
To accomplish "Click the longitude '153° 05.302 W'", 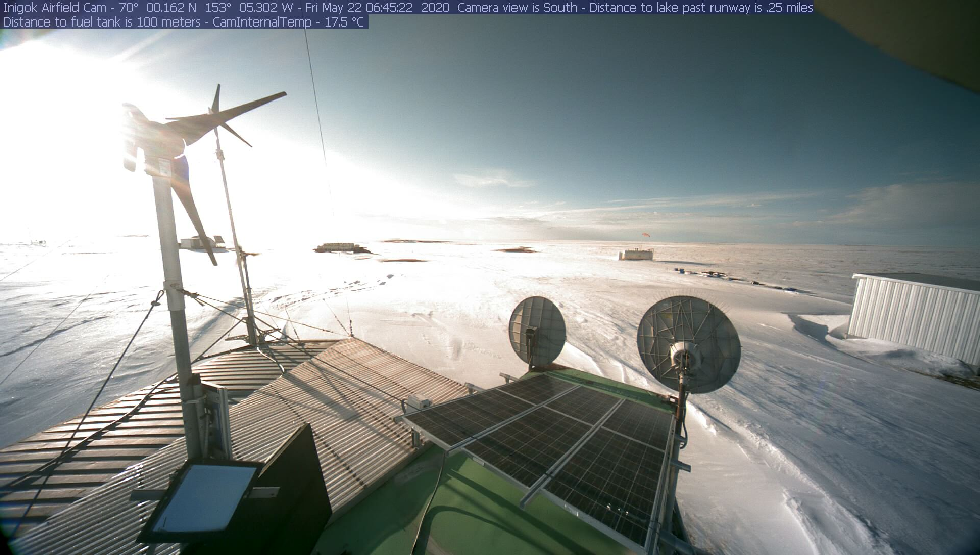I will [x=249, y=8].
